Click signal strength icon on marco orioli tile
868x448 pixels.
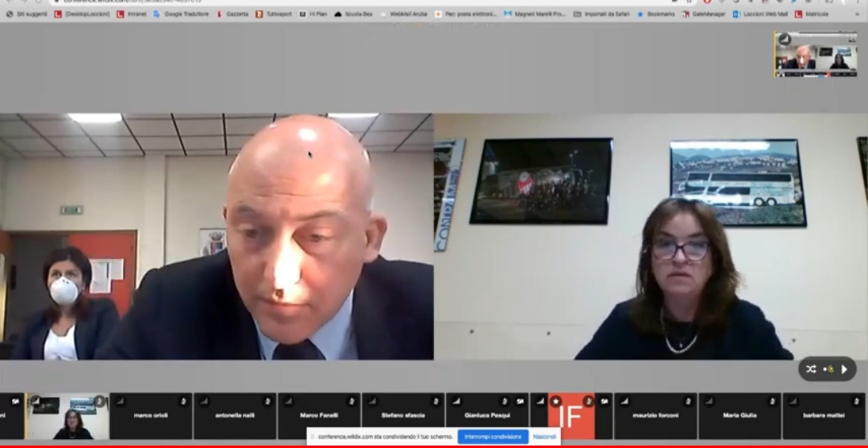click(x=120, y=401)
